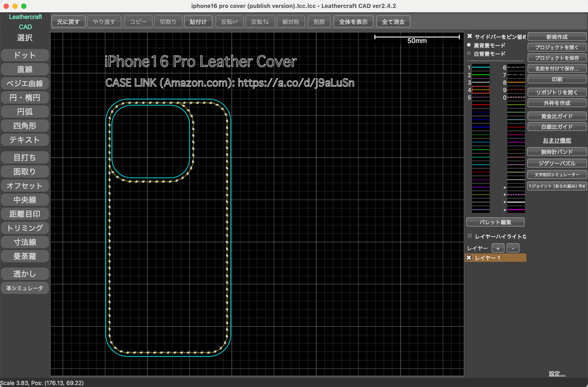Paste using the 貼付け button
This screenshot has width=588, height=387.
pyautogui.click(x=198, y=22)
